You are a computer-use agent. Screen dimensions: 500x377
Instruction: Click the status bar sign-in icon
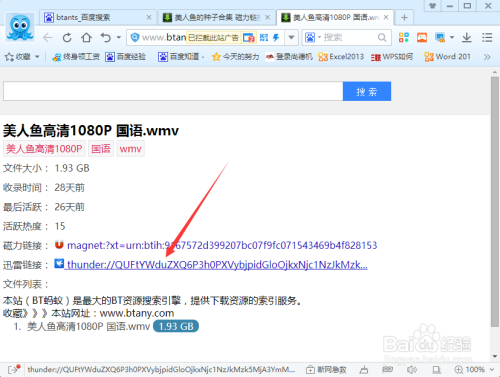click(14, 369)
